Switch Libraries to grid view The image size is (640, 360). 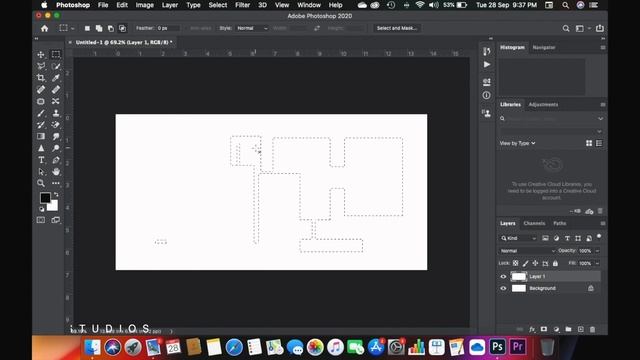(x=589, y=143)
